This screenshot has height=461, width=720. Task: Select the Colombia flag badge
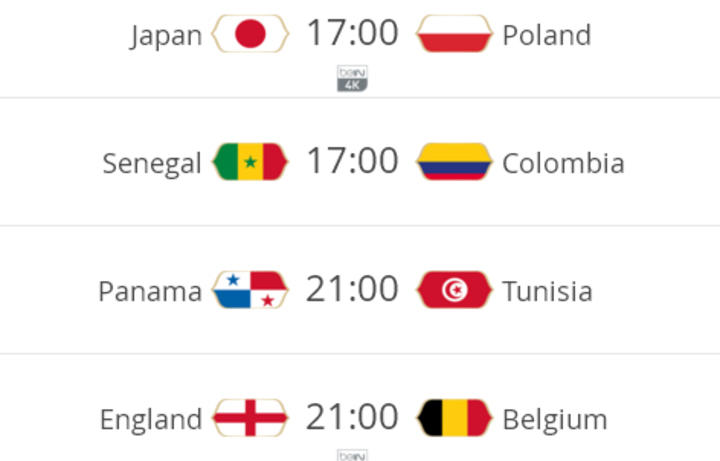[454, 162]
